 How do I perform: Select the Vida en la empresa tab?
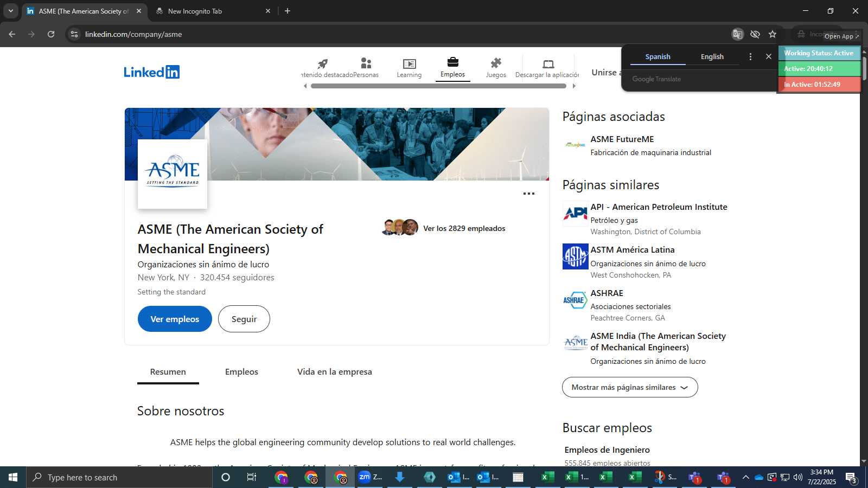tap(334, 372)
